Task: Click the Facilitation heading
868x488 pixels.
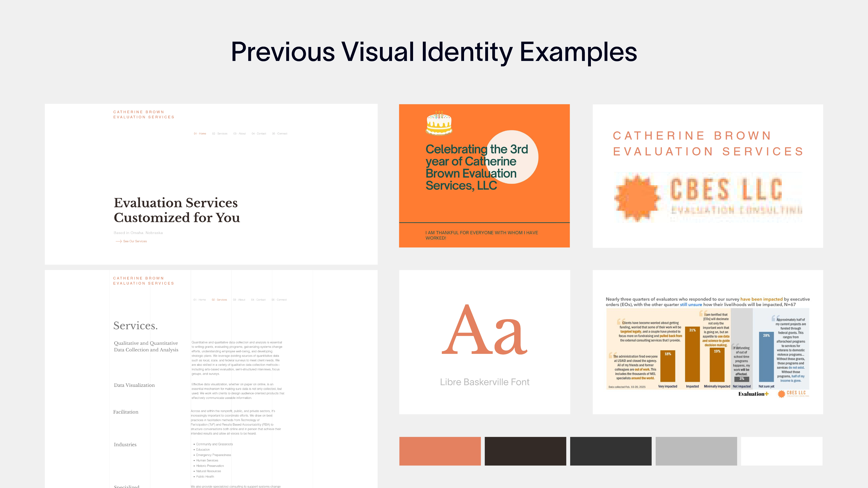Action: [126, 412]
